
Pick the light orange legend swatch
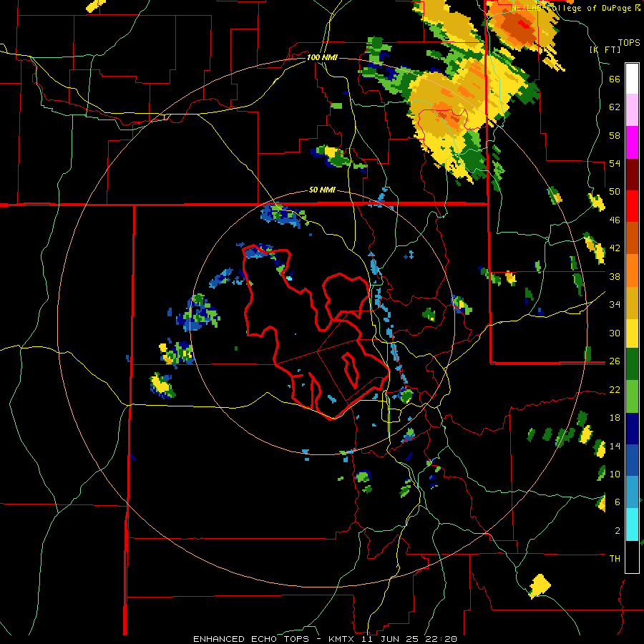[632, 270]
